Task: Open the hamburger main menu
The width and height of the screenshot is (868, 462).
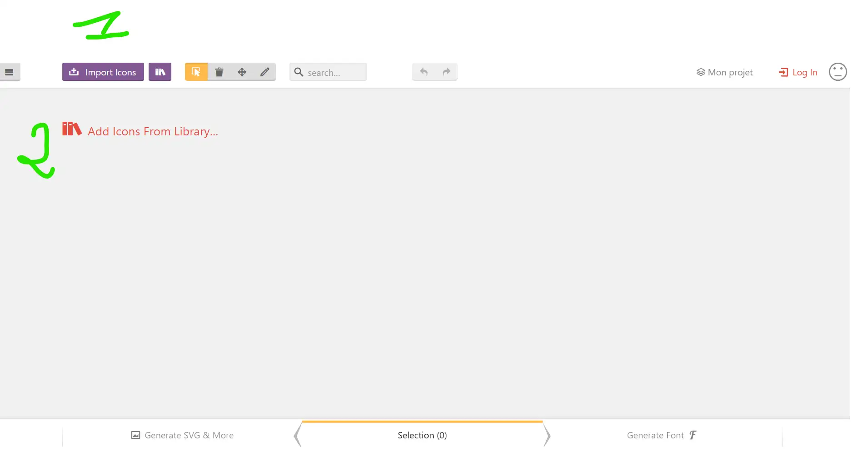Action: point(10,72)
